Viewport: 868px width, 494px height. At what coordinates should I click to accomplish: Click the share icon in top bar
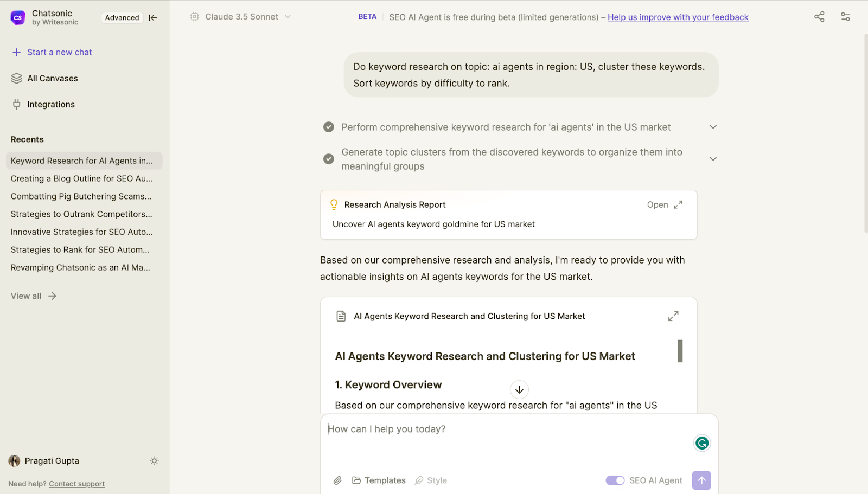819,17
